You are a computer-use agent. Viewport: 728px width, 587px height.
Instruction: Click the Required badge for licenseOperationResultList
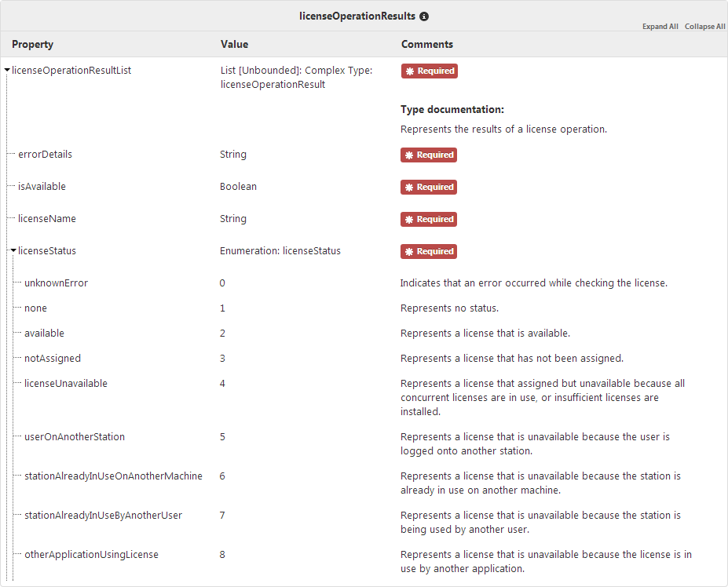(429, 71)
